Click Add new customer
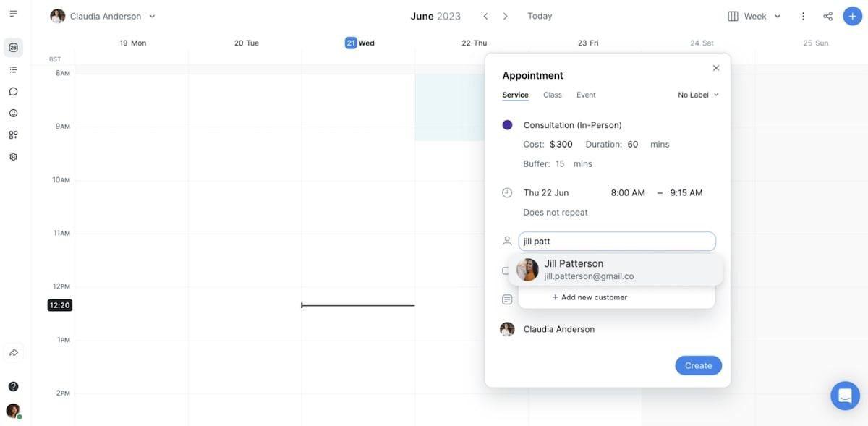The image size is (868, 426). 590,297
